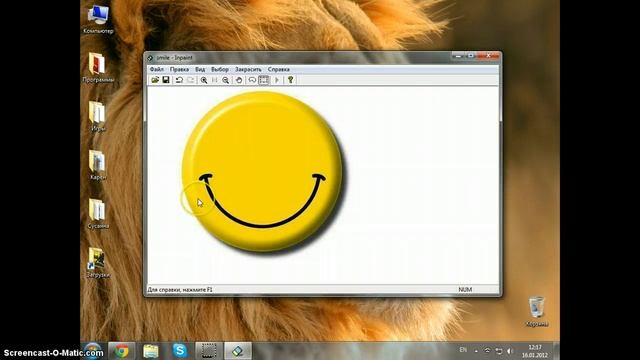Open the Закрасить menu
640x360 pixels.
(x=248, y=69)
